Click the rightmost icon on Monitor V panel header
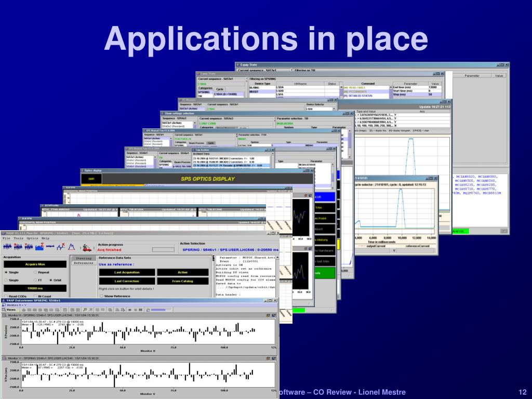 point(274,358)
